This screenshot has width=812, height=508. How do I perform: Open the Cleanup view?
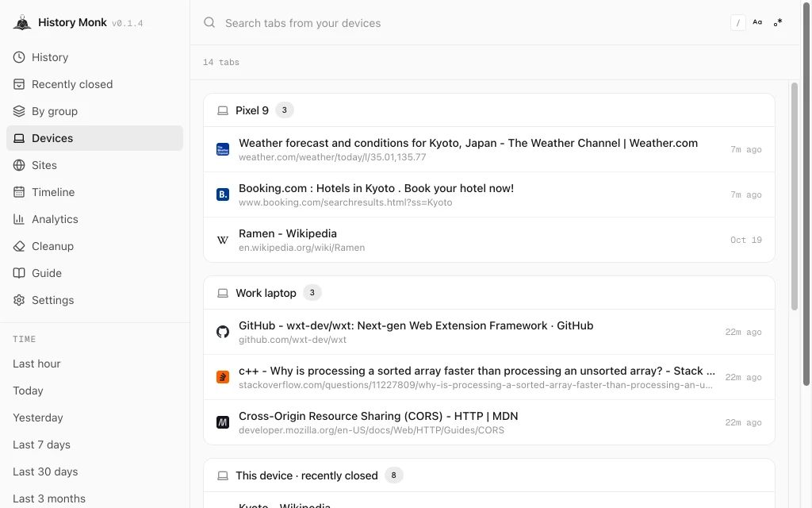click(x=95, y=246)
